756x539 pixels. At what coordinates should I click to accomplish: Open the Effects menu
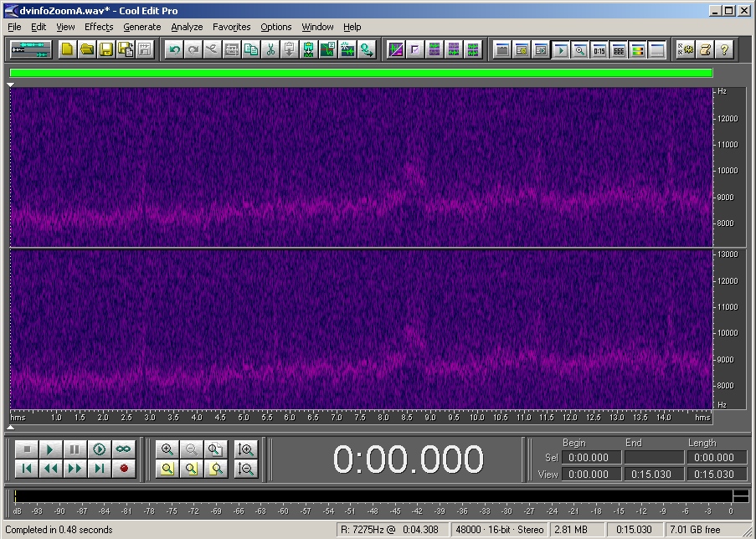click(x=99, y=27)
